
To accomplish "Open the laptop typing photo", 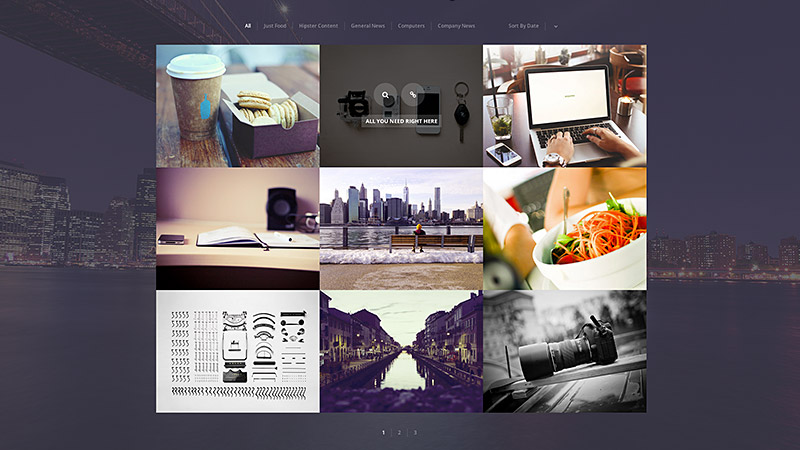I will [564, 106].
